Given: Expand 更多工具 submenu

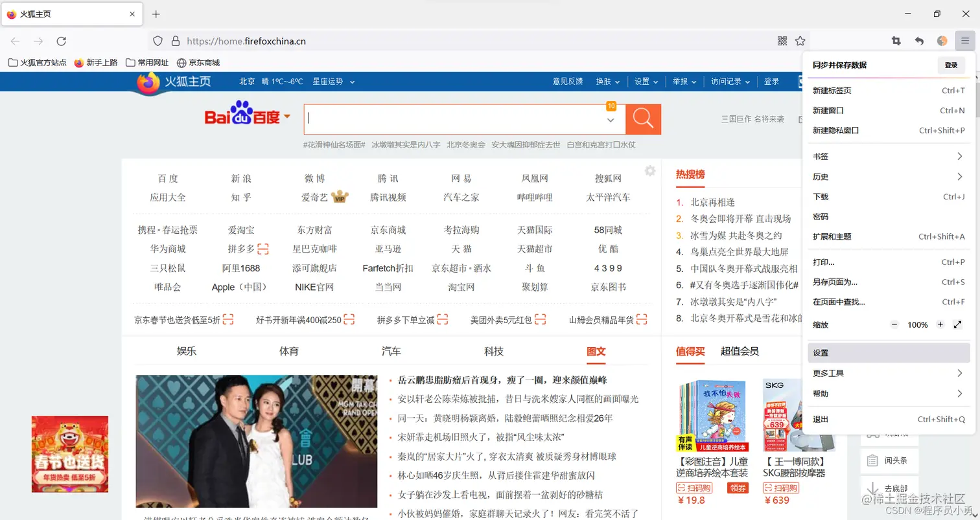Looking at the screenshot, I should [x=889, y=373].
